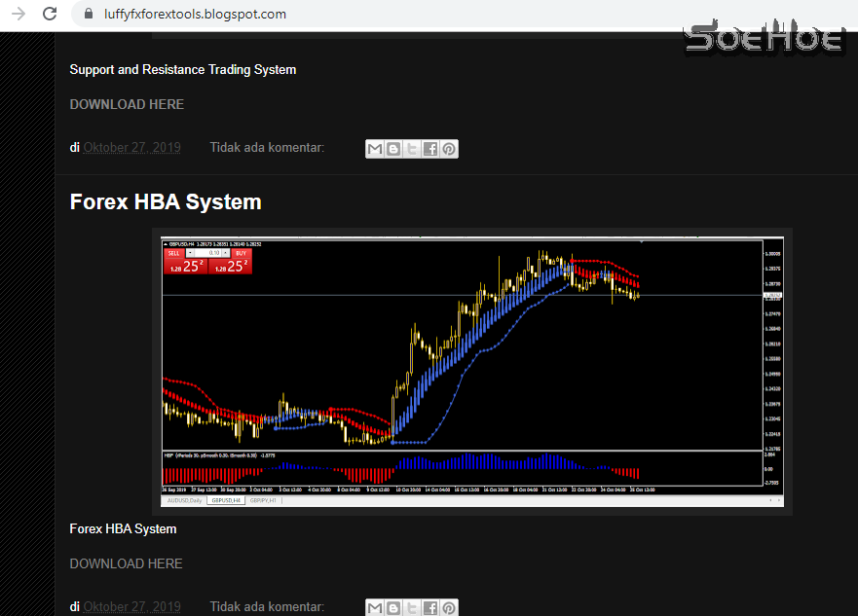Open date link of Support and Resistance post
The image size is (858, 616).
(131, 148)
